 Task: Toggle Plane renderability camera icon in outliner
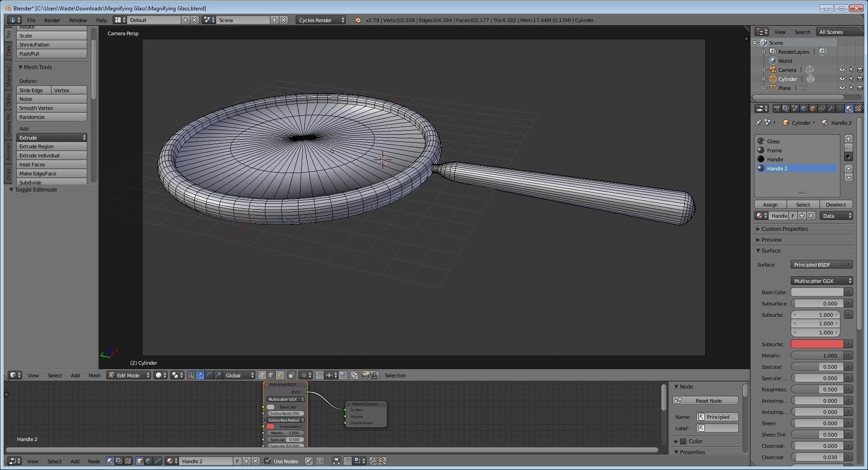click(860, 88)
